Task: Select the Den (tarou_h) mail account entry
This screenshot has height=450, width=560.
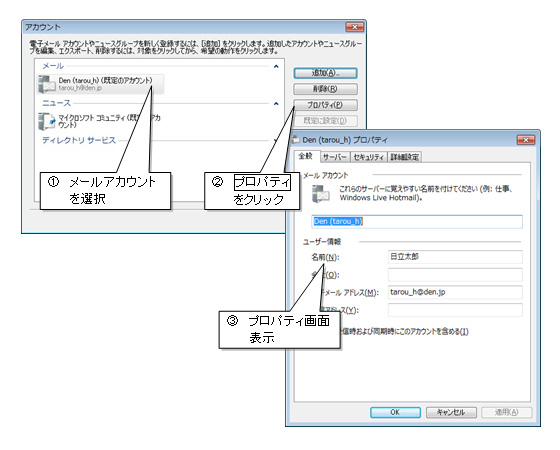Action: coord(100,84)
